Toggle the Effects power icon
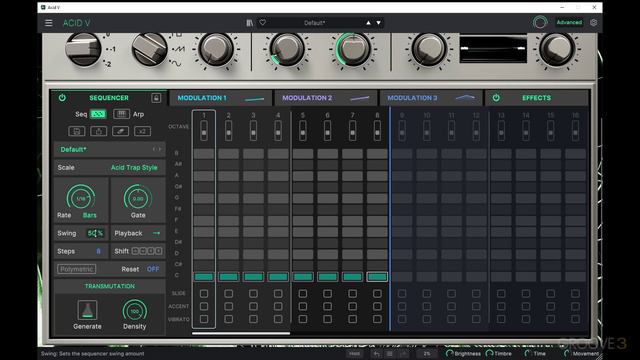Viewport: 640px width, 360px height. (496, 98)
